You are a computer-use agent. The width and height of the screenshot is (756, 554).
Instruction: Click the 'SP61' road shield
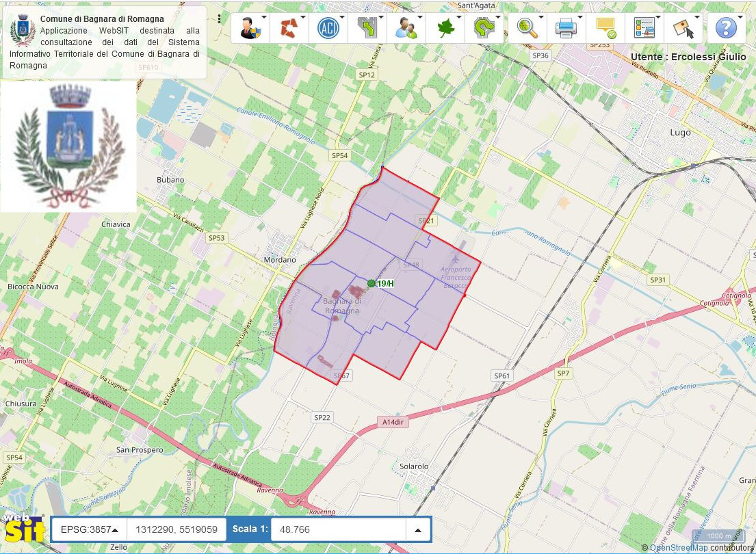tap(501, 375)
